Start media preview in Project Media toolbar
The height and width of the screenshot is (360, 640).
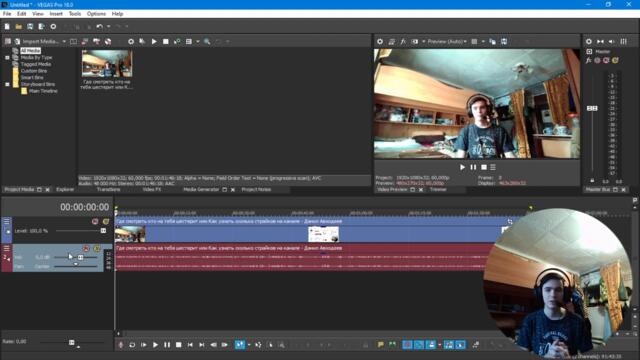[154, 42]
